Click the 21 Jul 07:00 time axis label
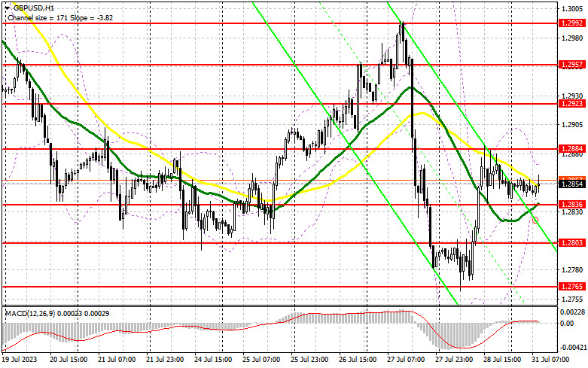588x368 pixels. tap(117, 360)
